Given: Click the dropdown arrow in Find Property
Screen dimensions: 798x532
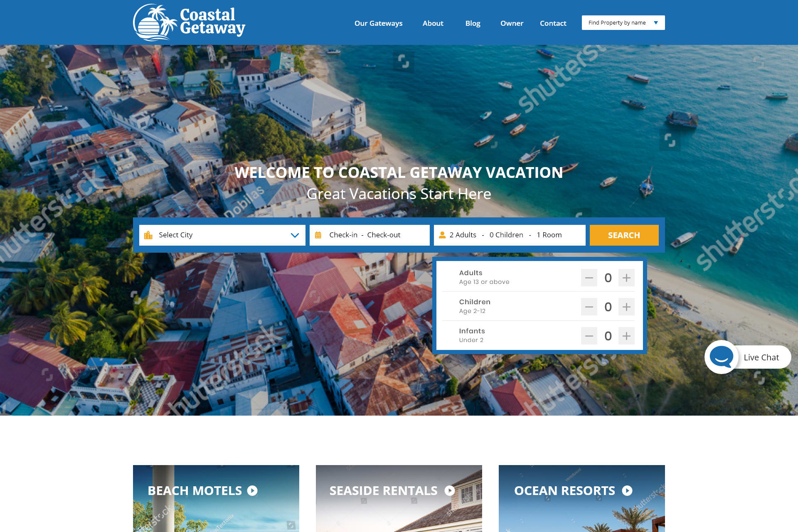Looking at the screenshot, I should (x=658, y=22).
